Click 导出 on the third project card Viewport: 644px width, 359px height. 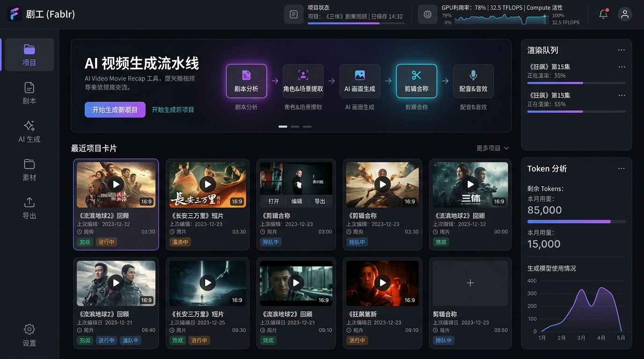[320, 201]
